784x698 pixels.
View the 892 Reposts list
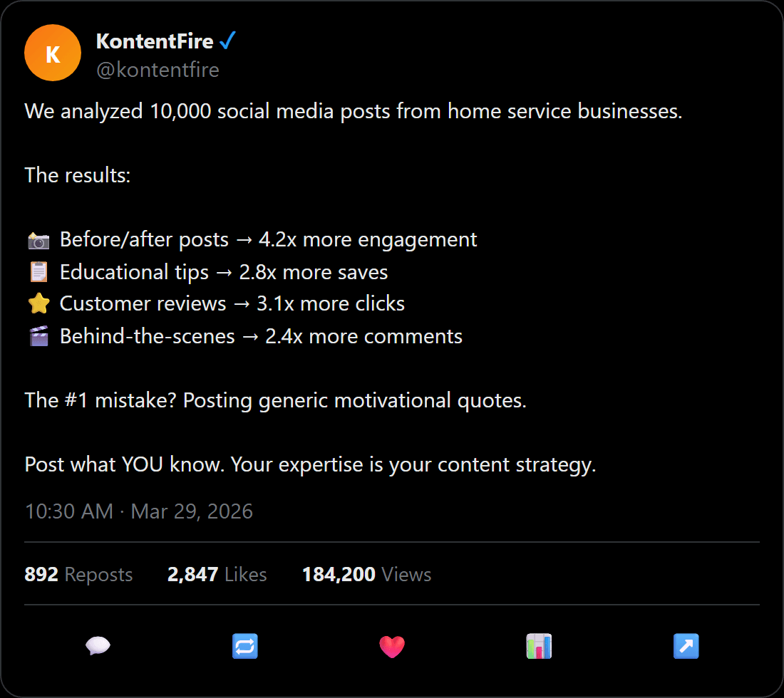pos(78,575)
